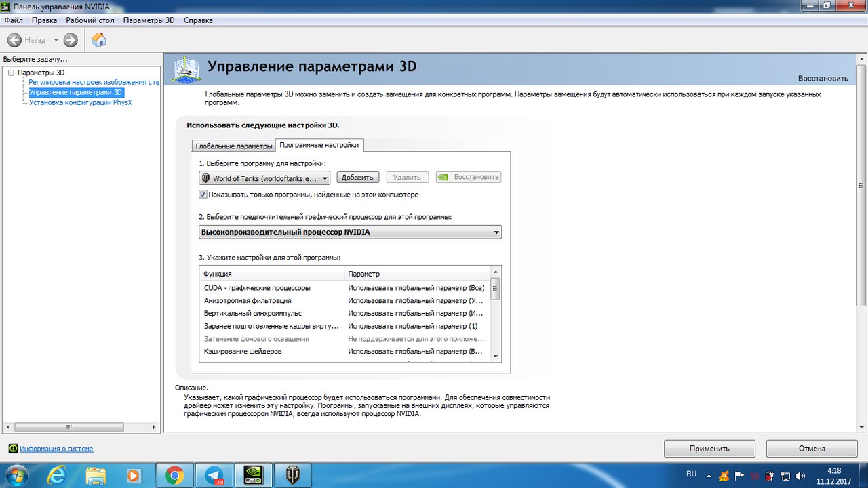Open preferred graphics processor dropdown
Image resolution: width=868 pixels, height=488 pixels.
pyautogui.click(x=350, y=232)
